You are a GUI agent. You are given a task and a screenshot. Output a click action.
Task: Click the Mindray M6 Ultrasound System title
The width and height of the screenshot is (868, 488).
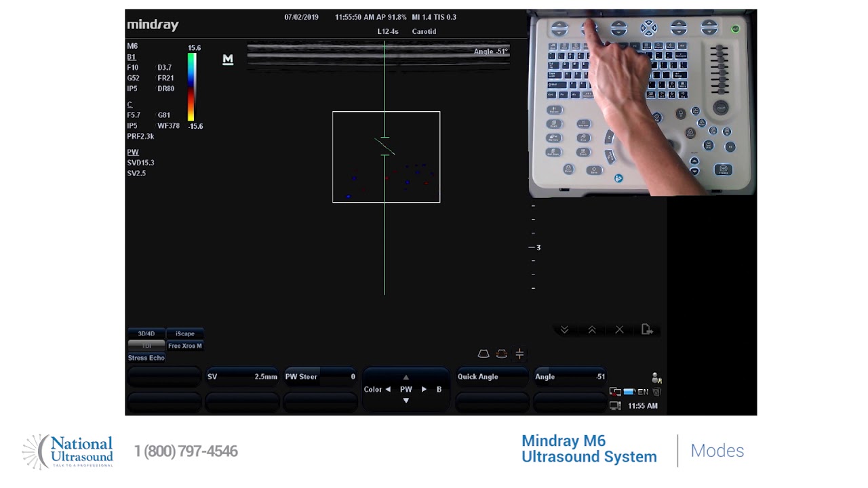pyautogui.click(x=589, y=449)
